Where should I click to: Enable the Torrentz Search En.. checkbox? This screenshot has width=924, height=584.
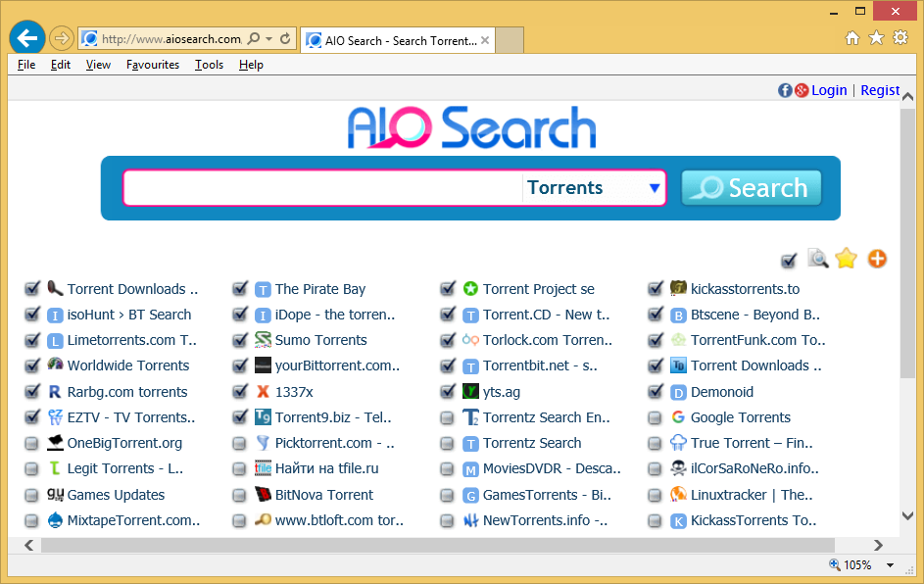(x=447, y=417)
